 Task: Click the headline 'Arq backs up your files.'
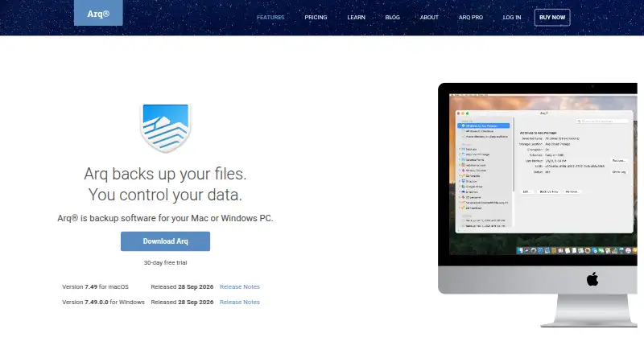click(165, 174)
